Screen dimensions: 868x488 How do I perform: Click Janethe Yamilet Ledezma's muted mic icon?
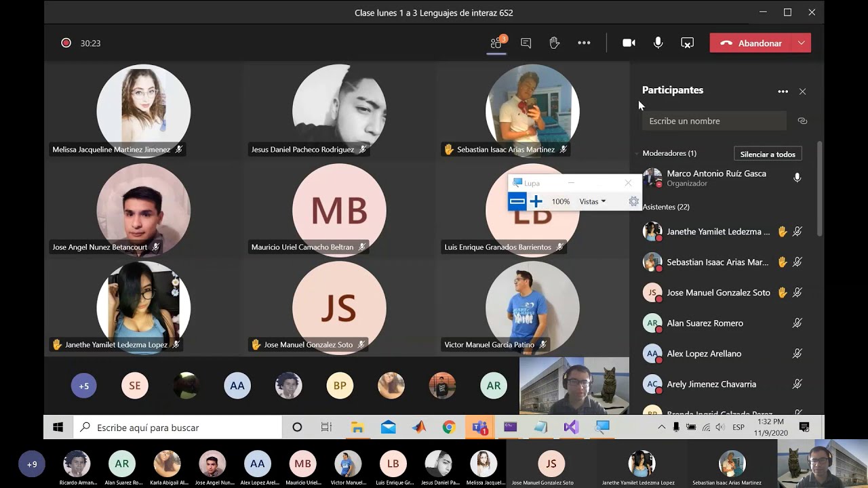click(797, 232)
